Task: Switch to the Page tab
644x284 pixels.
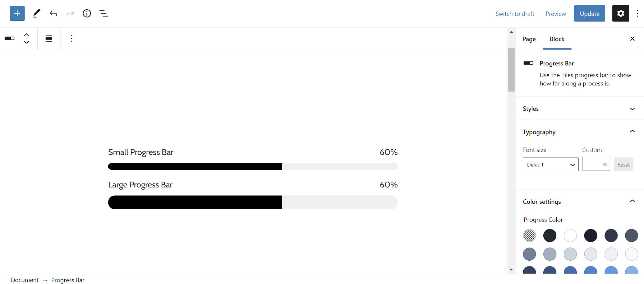Action: [529, 39]
